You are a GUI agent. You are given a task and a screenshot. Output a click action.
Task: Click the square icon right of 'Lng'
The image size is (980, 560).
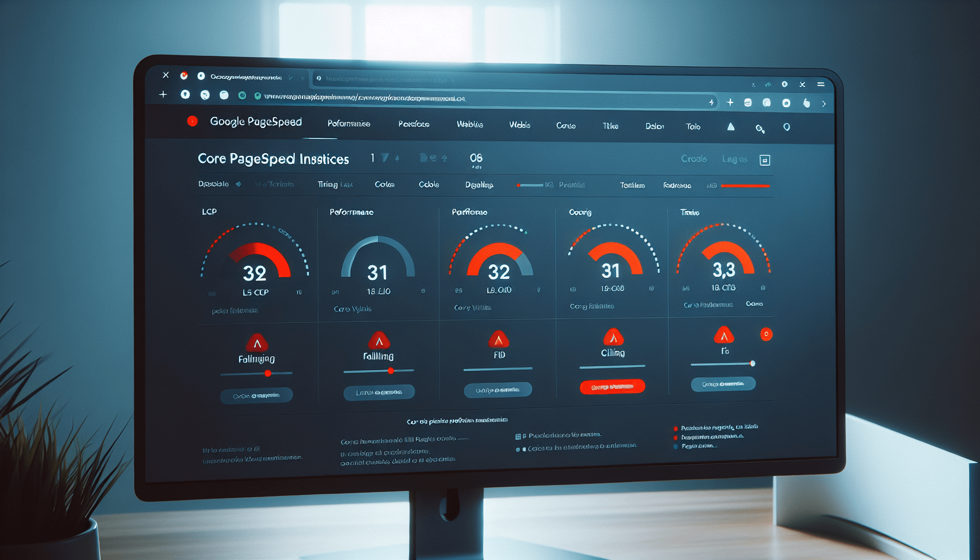765,160
